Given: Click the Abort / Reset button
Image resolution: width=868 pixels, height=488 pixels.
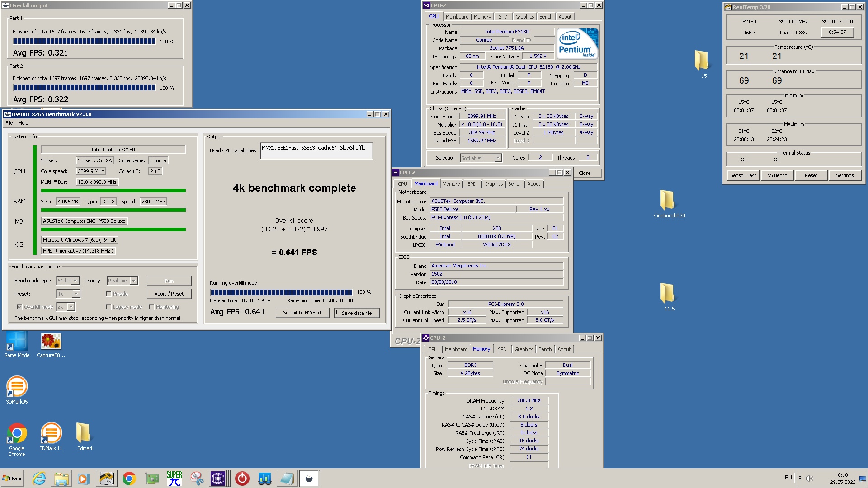Looking at the screenshot, I should click(x=169, y=294).
